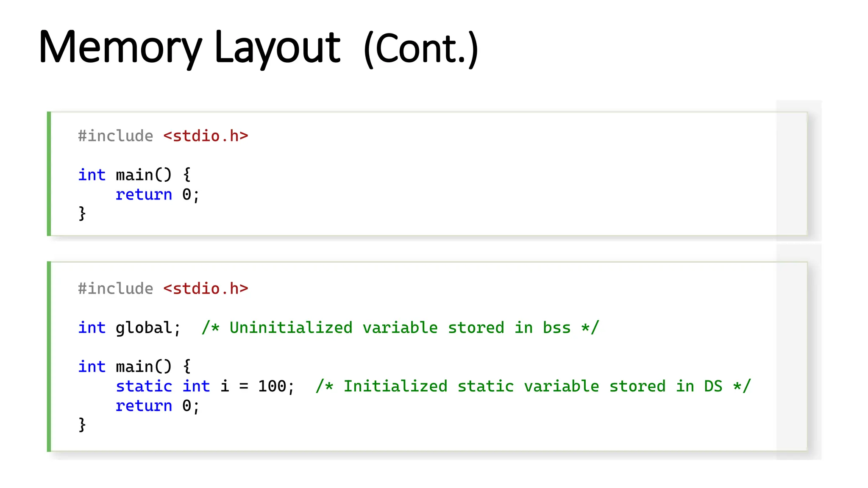Click the 'int global;' declaration

(x=130, y=328)
